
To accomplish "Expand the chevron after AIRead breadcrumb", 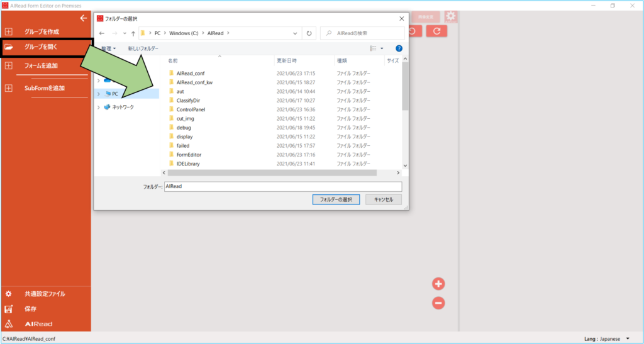I will pos(228,33).
